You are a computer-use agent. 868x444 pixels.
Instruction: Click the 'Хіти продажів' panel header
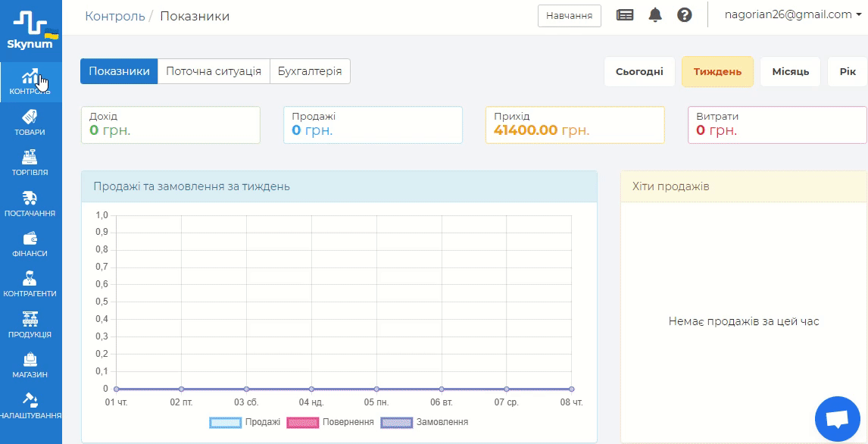(744, 186)
